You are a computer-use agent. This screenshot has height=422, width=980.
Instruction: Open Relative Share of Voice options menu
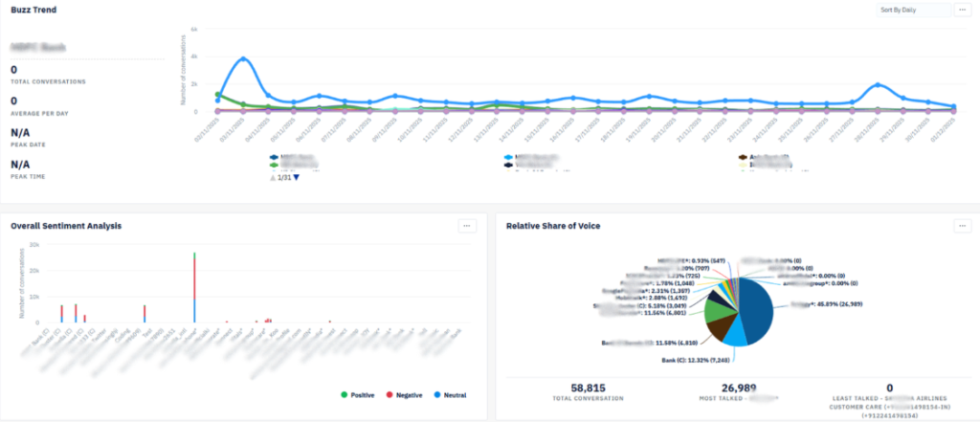[963, 226]
